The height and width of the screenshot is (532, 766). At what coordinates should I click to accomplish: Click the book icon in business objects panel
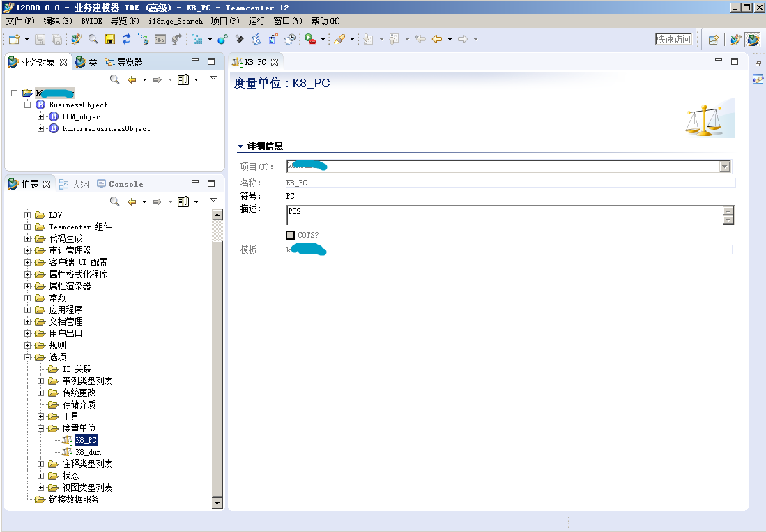(183, 79)
